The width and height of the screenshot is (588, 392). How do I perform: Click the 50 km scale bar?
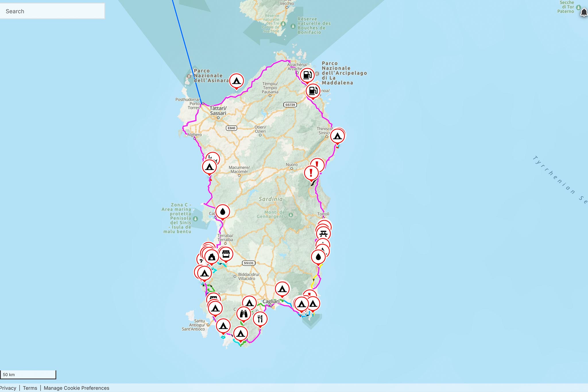coord(28,374)
